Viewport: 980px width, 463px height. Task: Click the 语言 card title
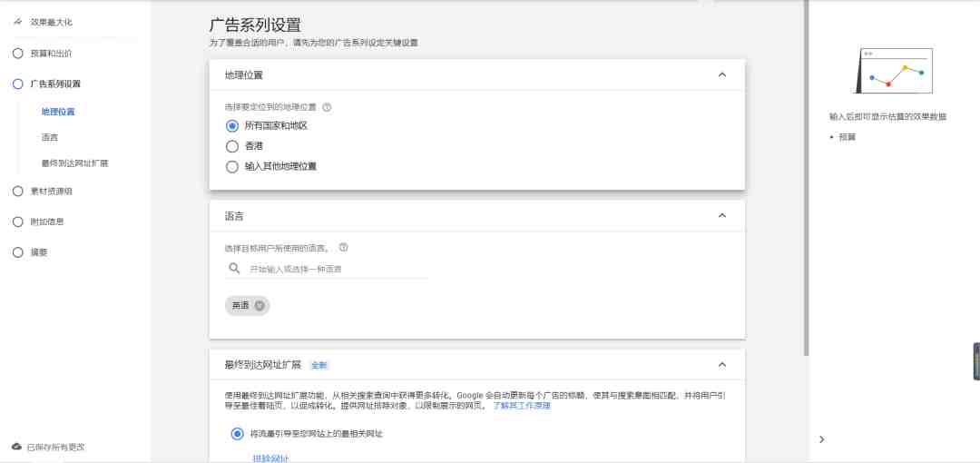[234, 216]
